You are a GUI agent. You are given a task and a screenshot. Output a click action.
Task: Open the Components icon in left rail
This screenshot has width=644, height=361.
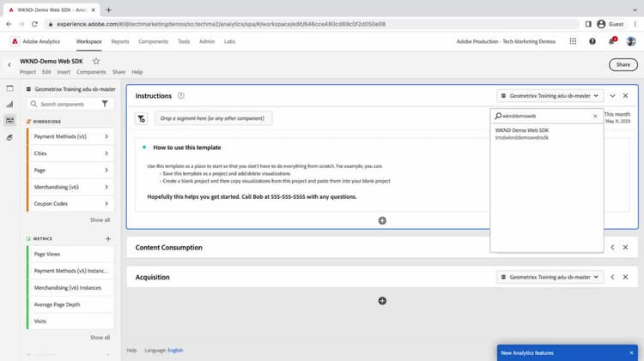(x=9, y=120)
